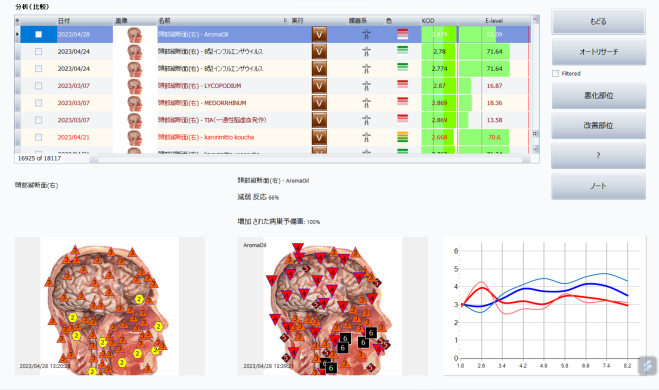Check the karorimitto koucha row checkbox
Image resolution: width=659 pixels, height=390 pixels.
39,137
